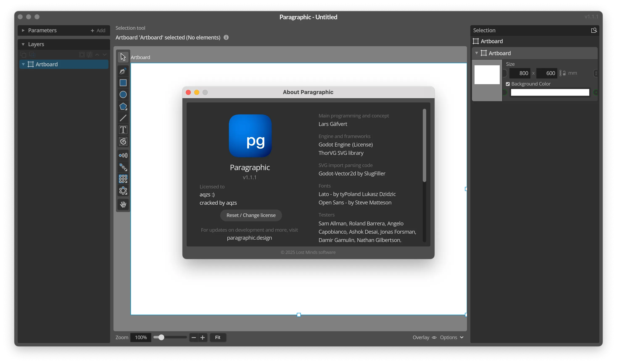Select the Spiral tool
Viewport: 617px width, 364px height.
click(x=123, y=141)
